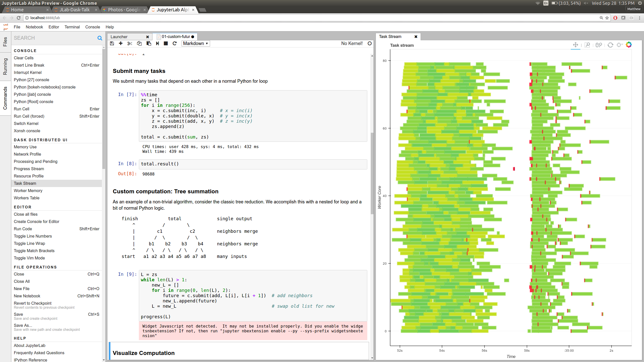Cut the selected cell with the scissors icon
Viewport: 644px width, 362px height.
pos(130,43)
